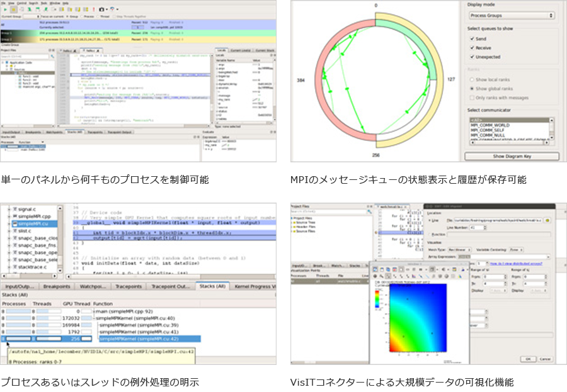Image resolution: width=567 pixels, height=392 pixels.
Task: Select the slist.c file in tree
Action: (25, 231)
